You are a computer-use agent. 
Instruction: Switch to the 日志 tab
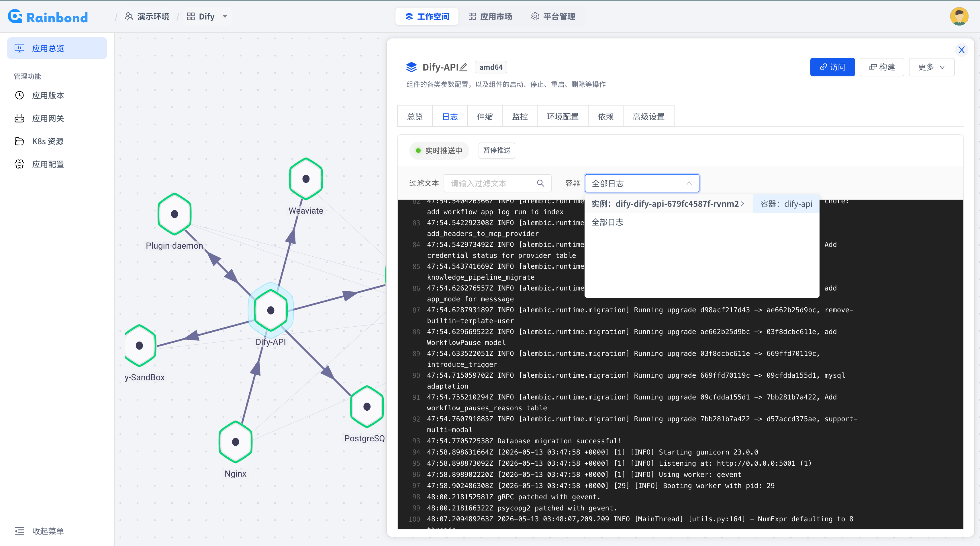(x=450, y=116)
